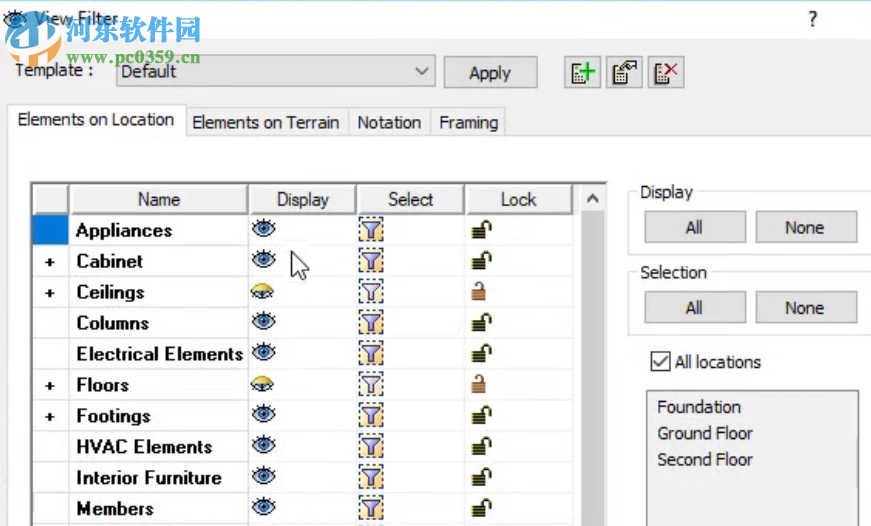Image resolution: width=871 pixels, height=526 pixels.
Task: Click Electrical Elements select filter icon
Action: [371, 353]
